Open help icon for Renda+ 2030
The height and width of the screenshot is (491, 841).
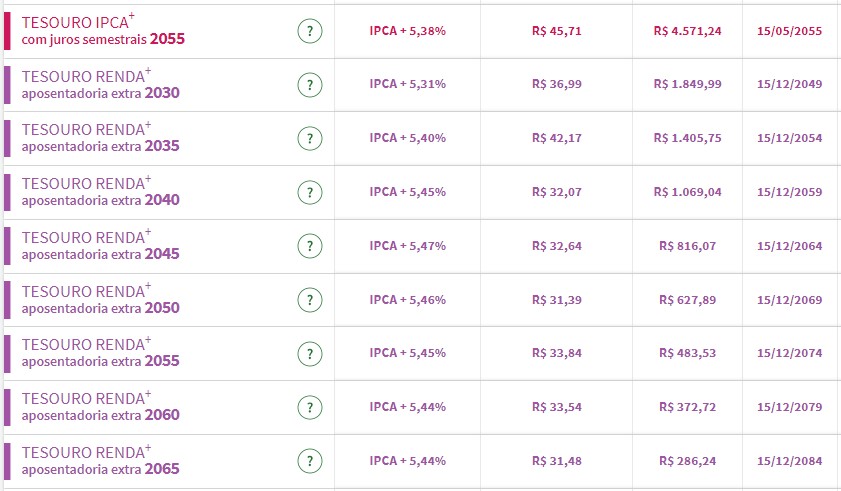click(310, 84)
